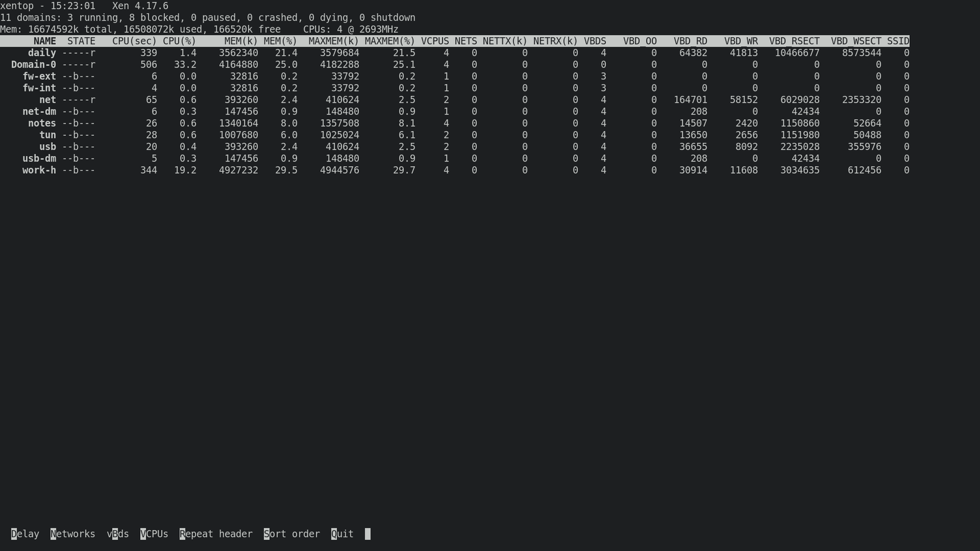Click the NAME column header

pyautogui.click(x=45, y=41)
